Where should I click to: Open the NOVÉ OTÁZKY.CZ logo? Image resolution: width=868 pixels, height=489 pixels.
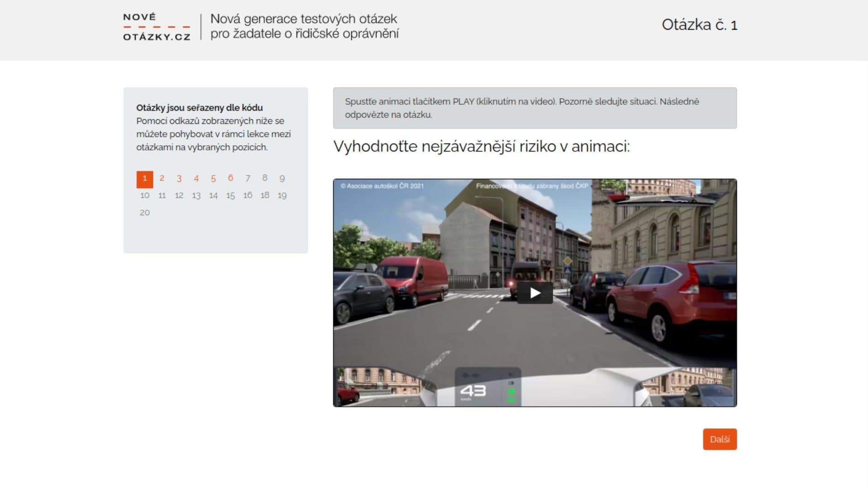click(157, 27)
